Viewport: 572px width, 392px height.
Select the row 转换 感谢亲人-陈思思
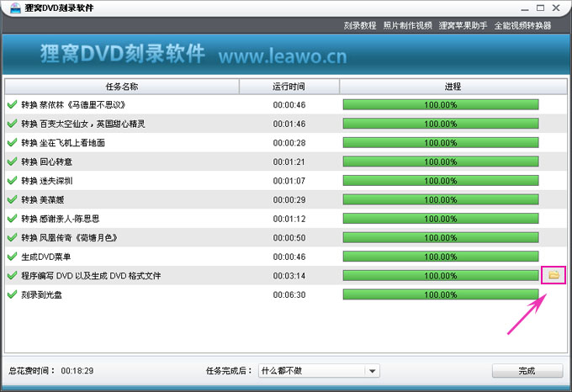point(286,219)
